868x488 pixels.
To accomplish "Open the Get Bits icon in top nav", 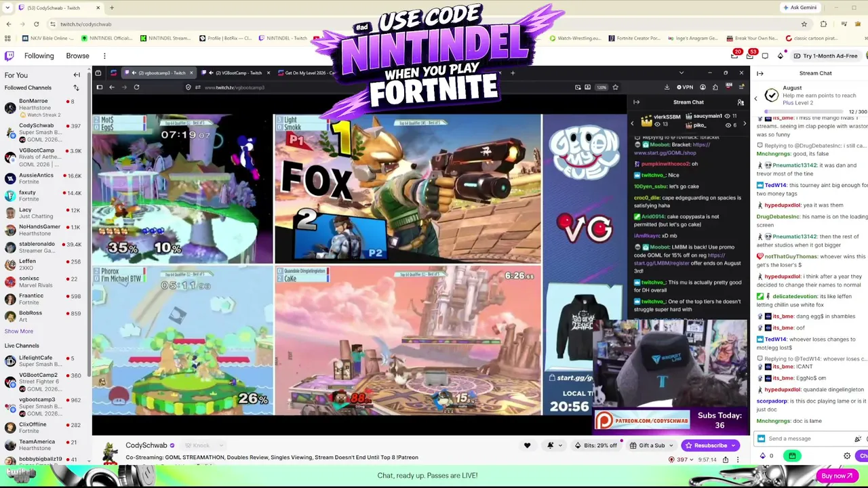I will [x=780, y=56].
